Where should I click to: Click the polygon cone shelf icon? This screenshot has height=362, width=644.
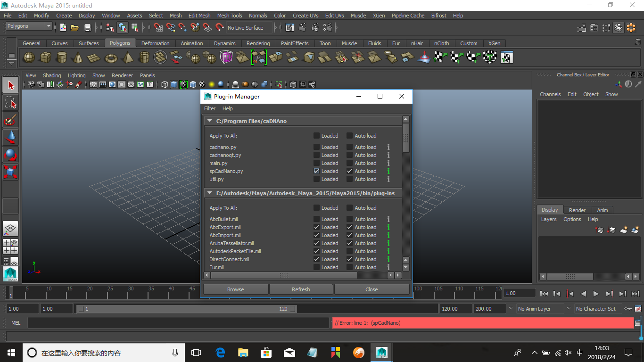point(78,58)
